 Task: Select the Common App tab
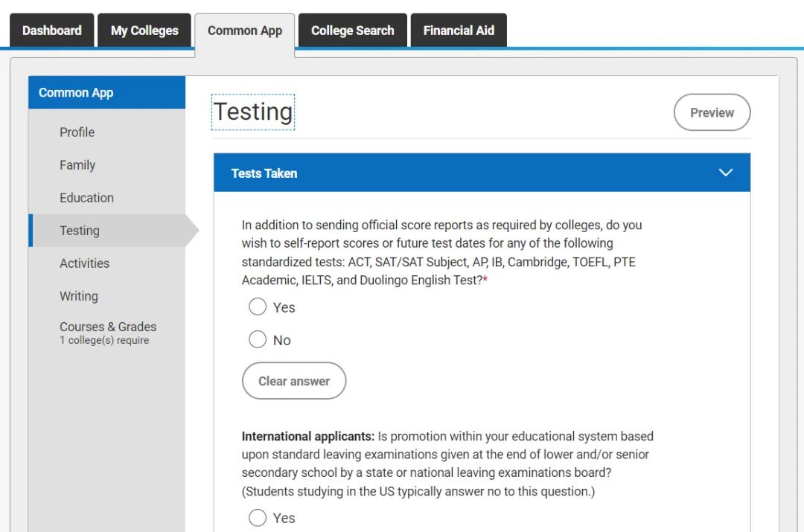245,31
